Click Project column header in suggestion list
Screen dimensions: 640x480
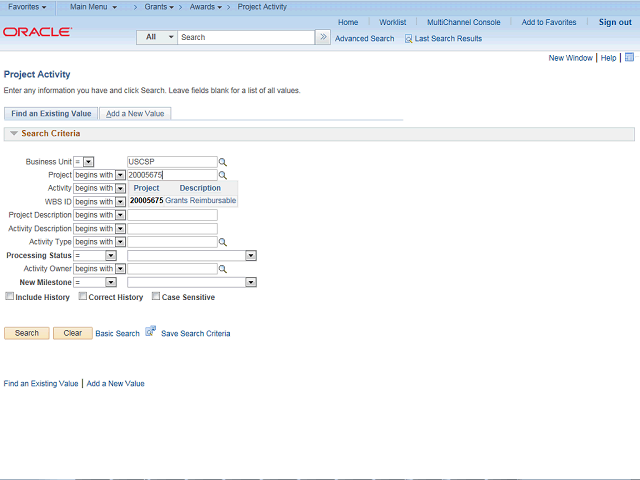[146, 188]
